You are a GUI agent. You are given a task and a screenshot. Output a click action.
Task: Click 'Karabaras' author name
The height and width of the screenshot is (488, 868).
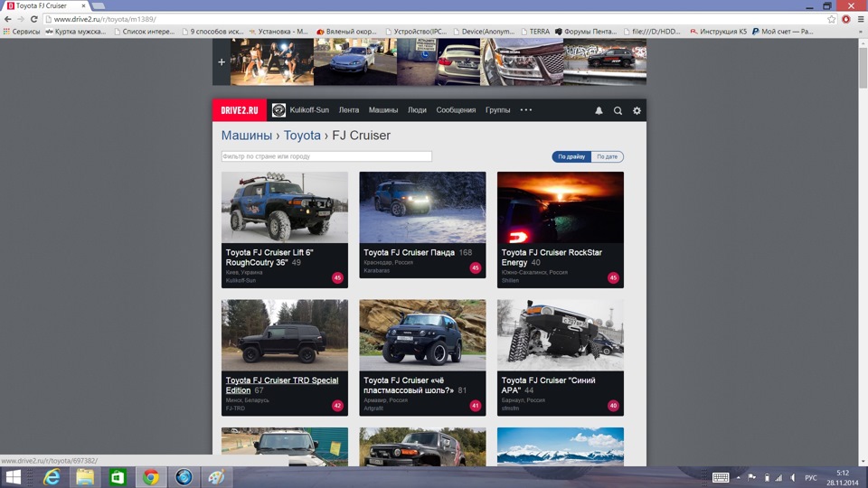click(x=376, y=270)
